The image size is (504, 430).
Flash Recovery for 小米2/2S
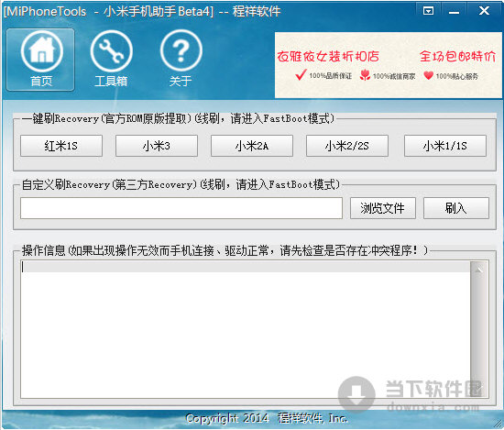click(347, 146)
